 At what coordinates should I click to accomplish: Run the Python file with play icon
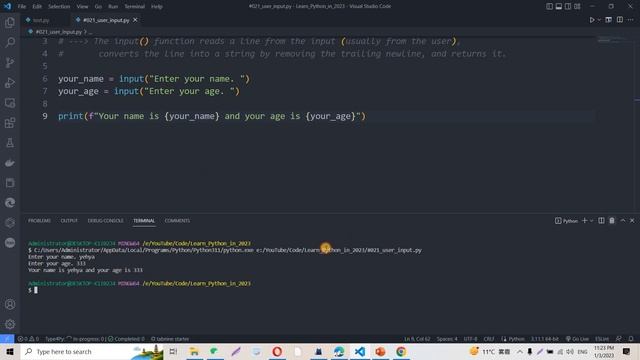point(592,20)
